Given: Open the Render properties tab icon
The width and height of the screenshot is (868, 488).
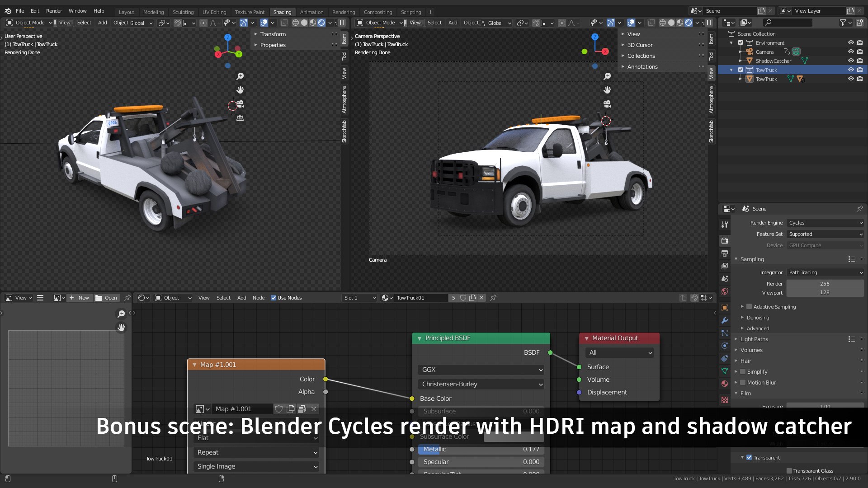Looking at the screenshot, I should (725, 241).
